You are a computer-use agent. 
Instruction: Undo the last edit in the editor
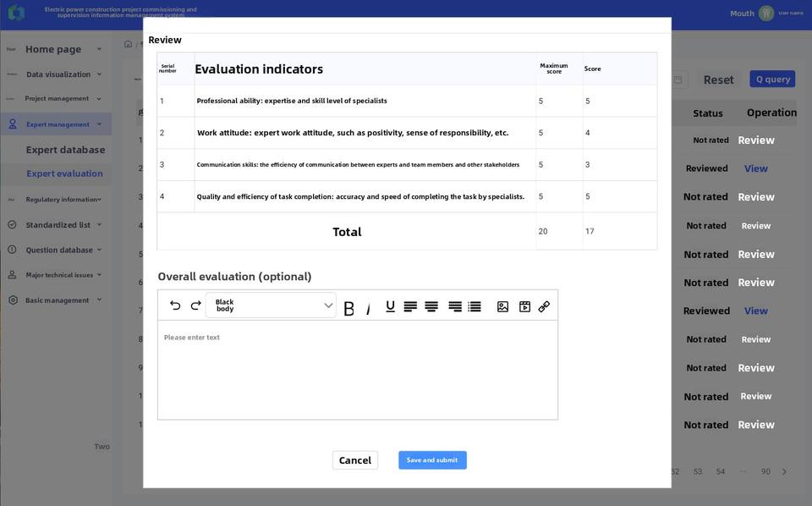click(175, 306)
